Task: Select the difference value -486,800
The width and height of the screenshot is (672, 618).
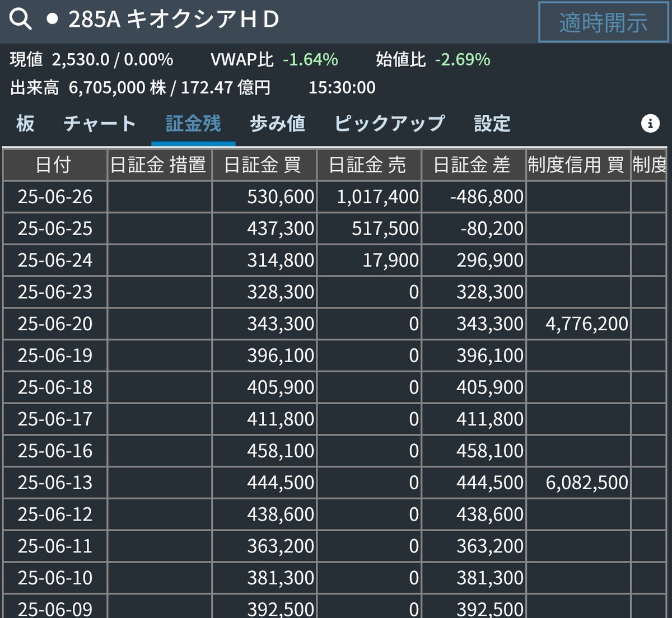Action: coord(487,196)
